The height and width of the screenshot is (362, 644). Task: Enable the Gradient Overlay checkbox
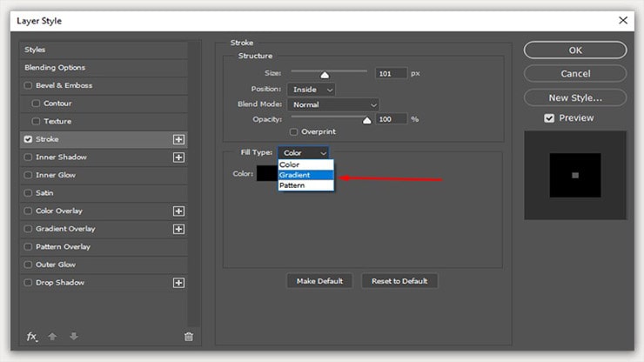pos(28,229)
